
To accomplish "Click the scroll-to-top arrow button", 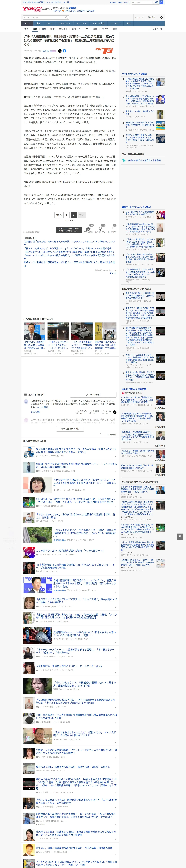I will coord(180,536).
